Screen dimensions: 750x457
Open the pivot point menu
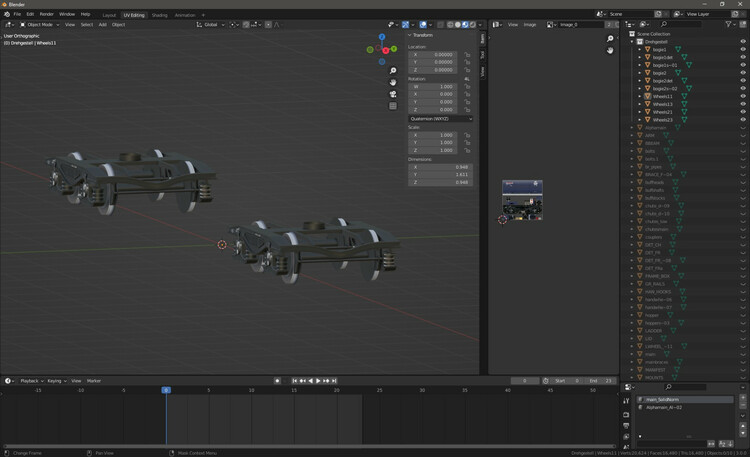pyautogui.click(x=234, y=24)
